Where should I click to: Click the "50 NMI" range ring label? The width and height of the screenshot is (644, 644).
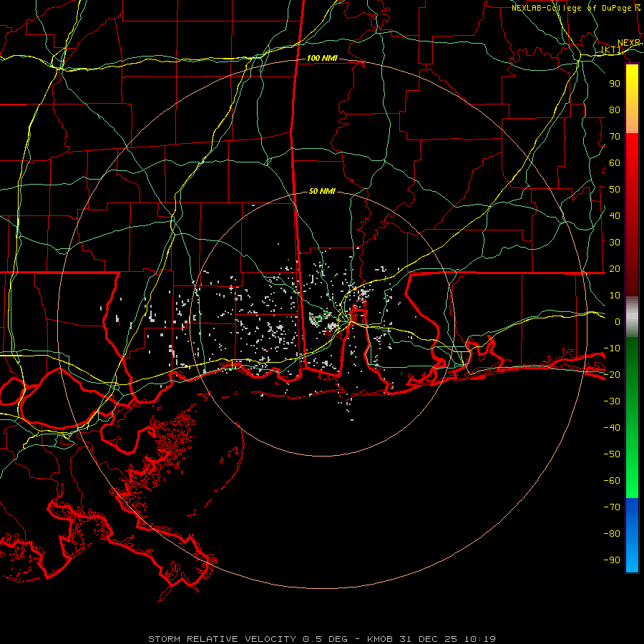pyautogui.click(x=322, y=191)
